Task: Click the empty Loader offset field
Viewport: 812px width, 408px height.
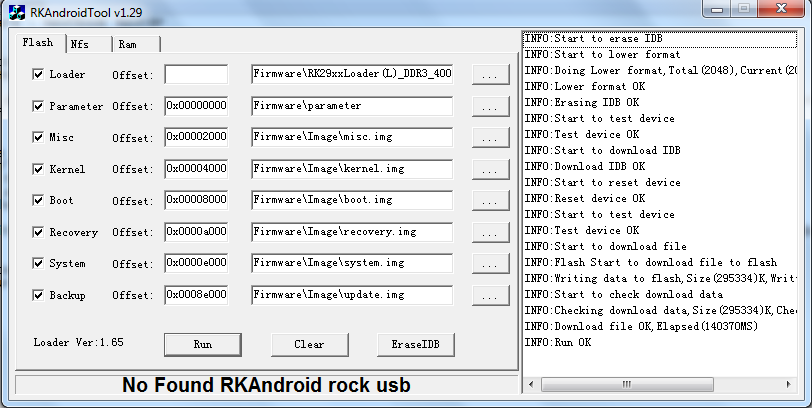Action: pos(196,74)
